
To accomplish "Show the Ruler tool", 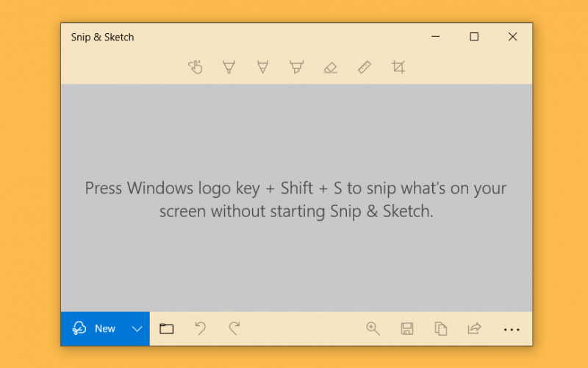I will pyautogui.click(x=364, y=67).
